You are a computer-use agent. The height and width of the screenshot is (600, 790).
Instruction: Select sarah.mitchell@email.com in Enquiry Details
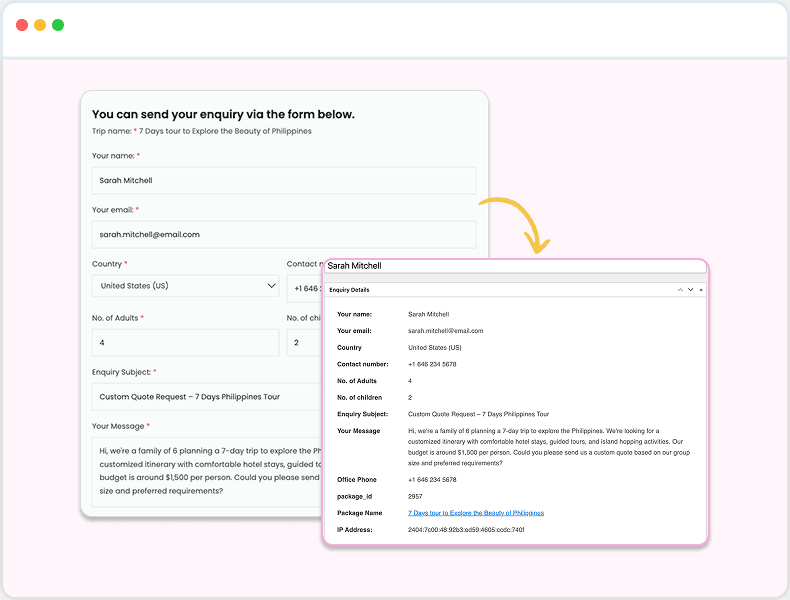(x=445, y=331)
